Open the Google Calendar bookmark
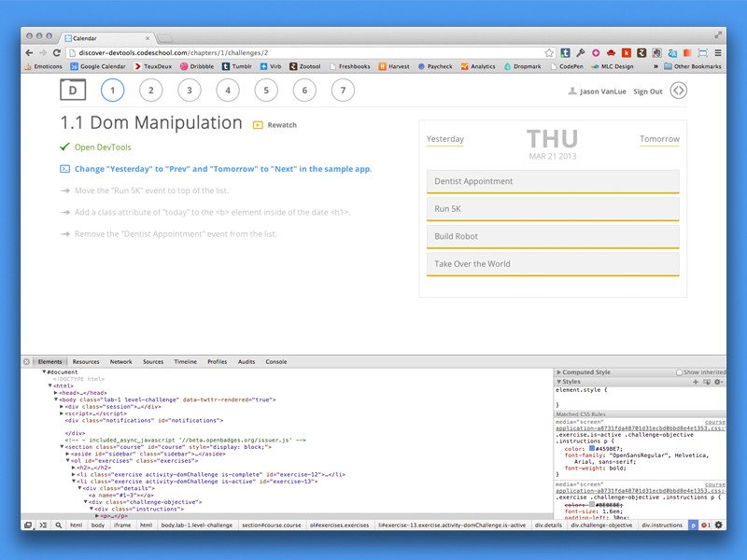Viewport: 747px width, 560px height. pyautogui.click(x=98, y=66)
